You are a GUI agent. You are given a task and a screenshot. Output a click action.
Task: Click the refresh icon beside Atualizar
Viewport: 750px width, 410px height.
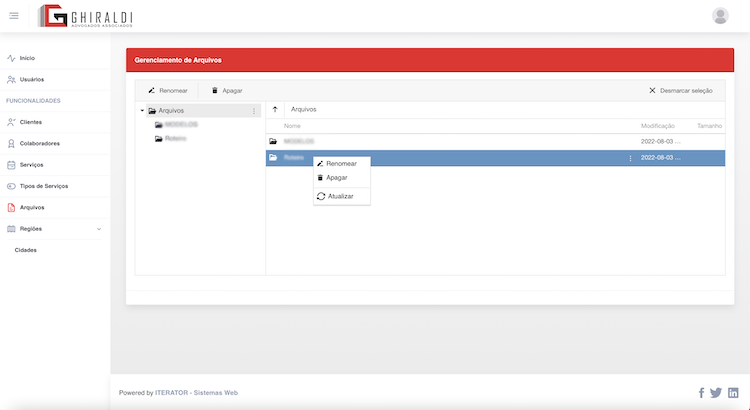[321, 196]
